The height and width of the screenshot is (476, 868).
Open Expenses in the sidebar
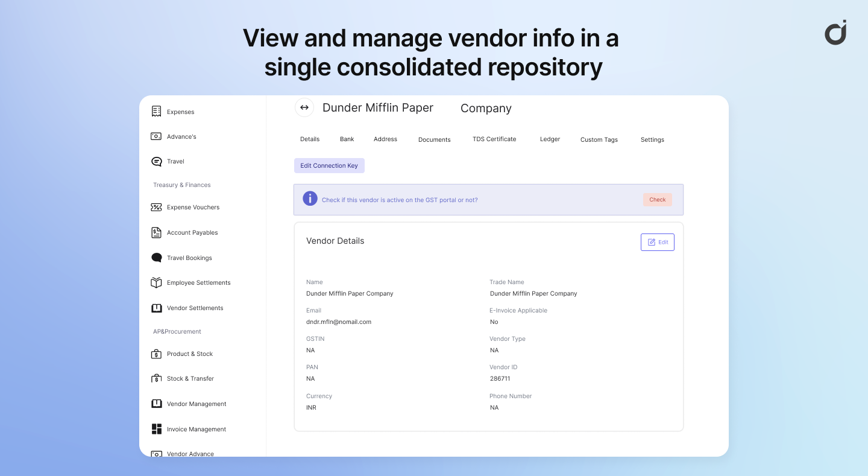tap(181, 112)
